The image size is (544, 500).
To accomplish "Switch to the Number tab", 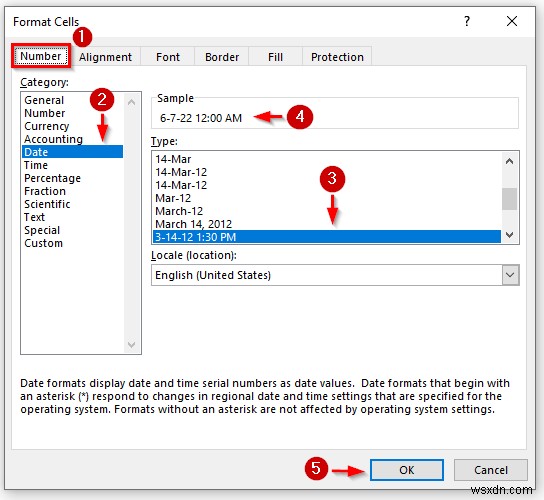I will click(x=41, y=56).
